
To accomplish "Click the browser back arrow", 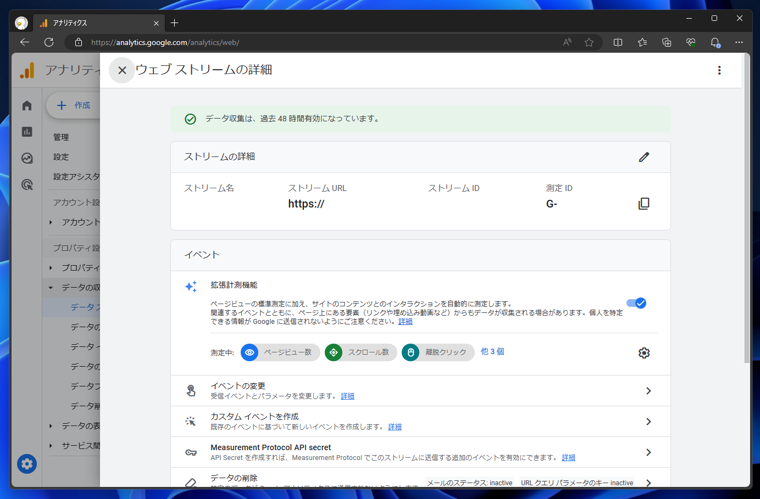I will [x=24, y=42].
